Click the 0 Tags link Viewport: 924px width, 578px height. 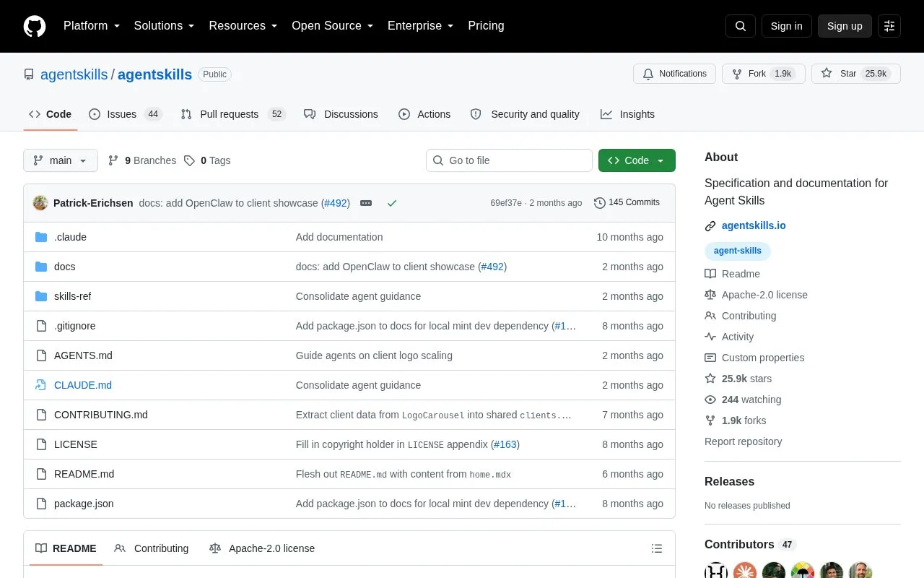click(x=207, y=160)
